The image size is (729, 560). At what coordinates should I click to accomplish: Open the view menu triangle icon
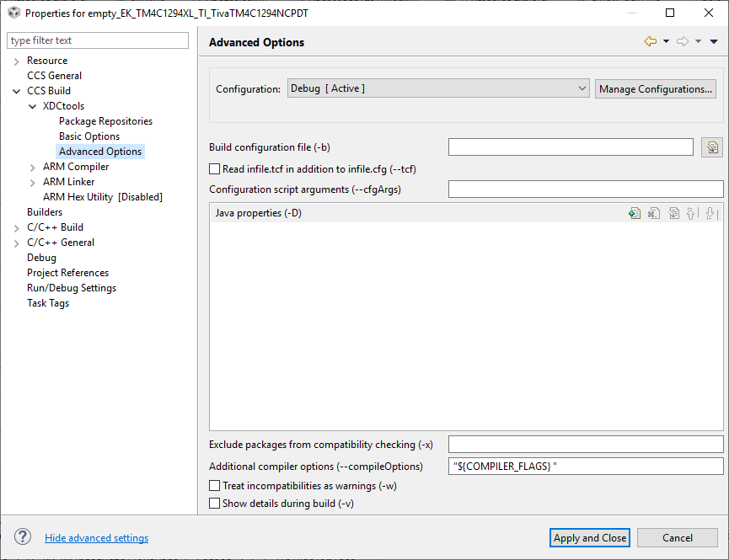pos(714,41)
